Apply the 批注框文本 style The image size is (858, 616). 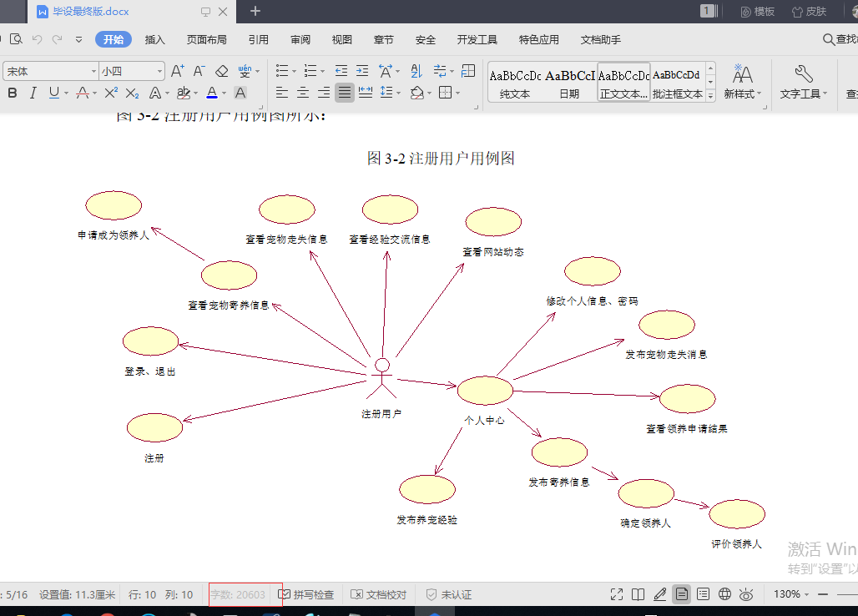pos(678,83)
